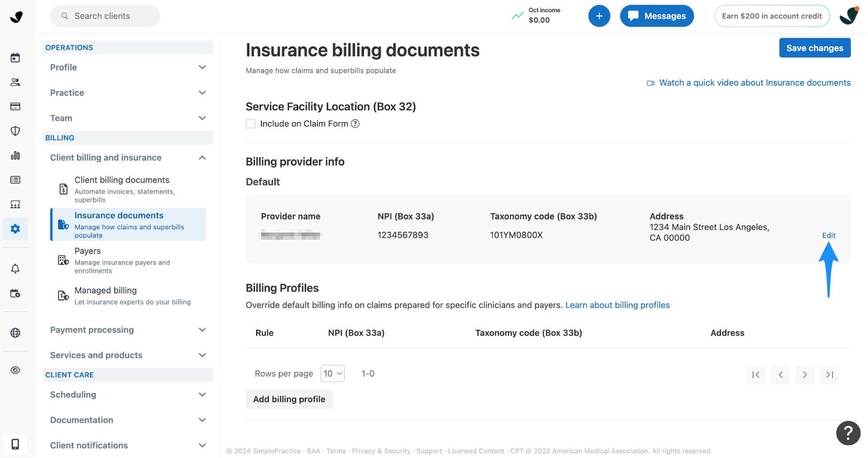
Task: Open the calendar icon in left sidebar
Action: 15,58
